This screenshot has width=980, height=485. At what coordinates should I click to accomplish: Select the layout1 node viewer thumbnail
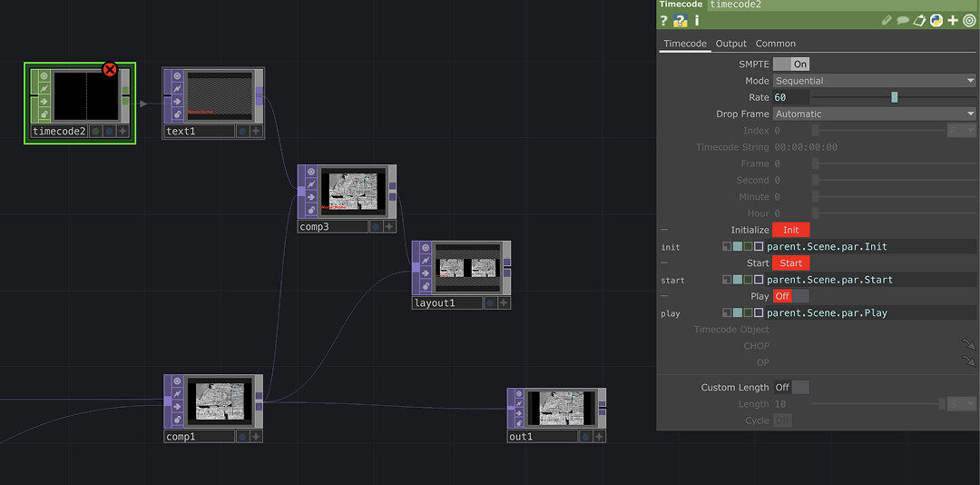[467, 267]
